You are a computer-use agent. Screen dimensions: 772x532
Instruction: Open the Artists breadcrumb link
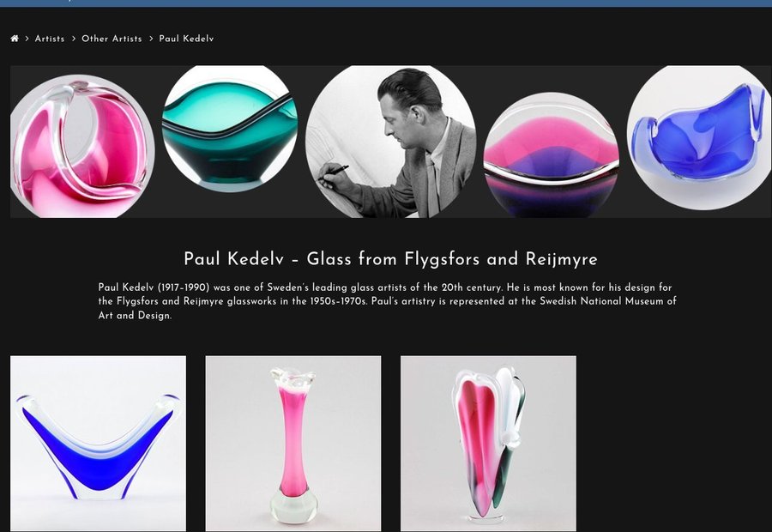pyautogui.click(x=50, y=39)
